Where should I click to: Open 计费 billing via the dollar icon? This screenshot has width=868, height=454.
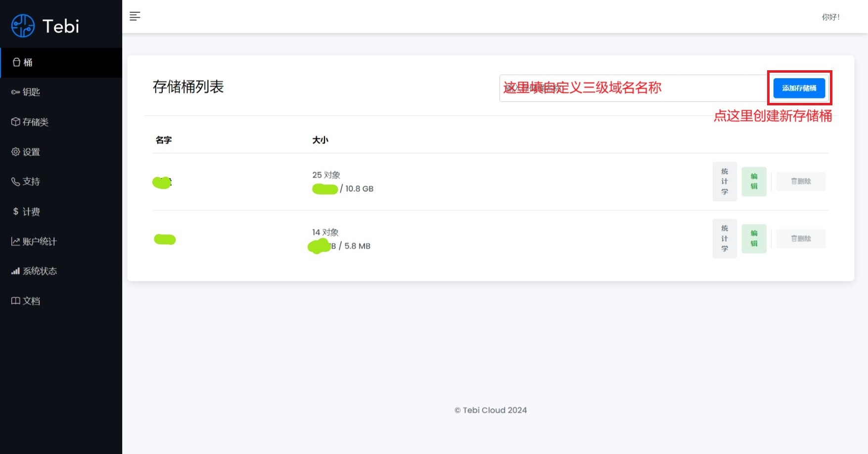[29, 211]
